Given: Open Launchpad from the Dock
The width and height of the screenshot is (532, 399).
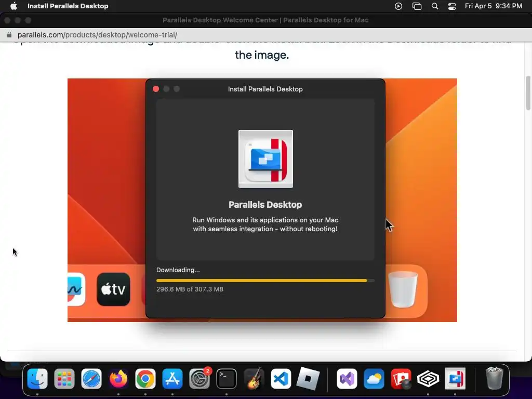Looking at the screenshot, I should pos(64,379).
